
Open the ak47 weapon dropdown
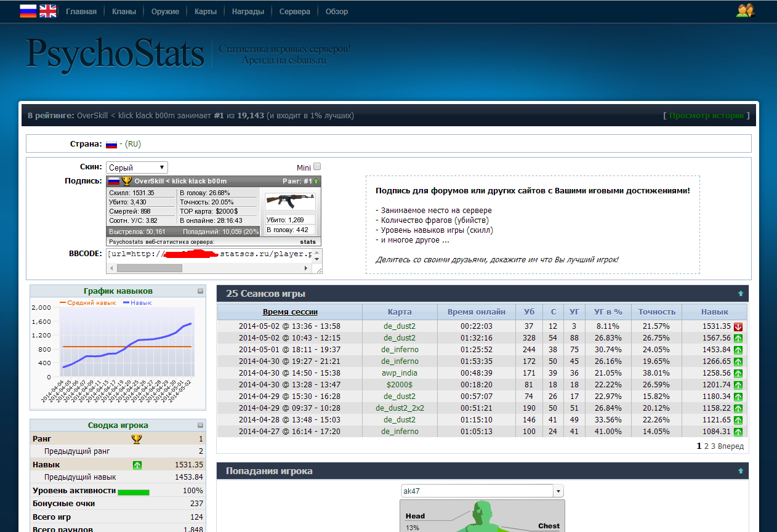pyautogui.click(x=482, y=491)
